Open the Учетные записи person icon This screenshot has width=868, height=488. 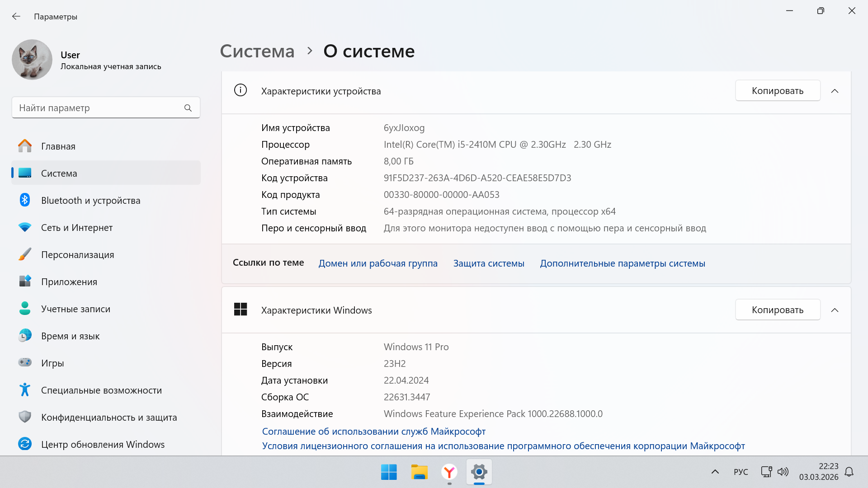25,308
